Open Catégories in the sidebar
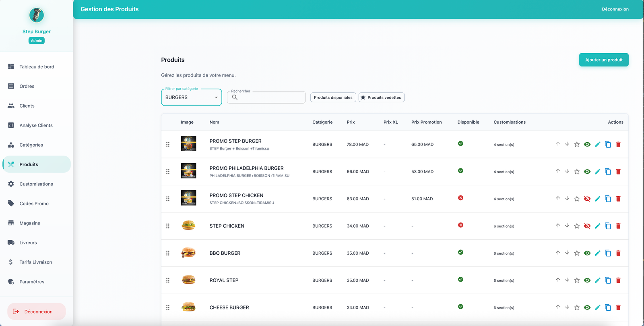 tap(37, 145)
